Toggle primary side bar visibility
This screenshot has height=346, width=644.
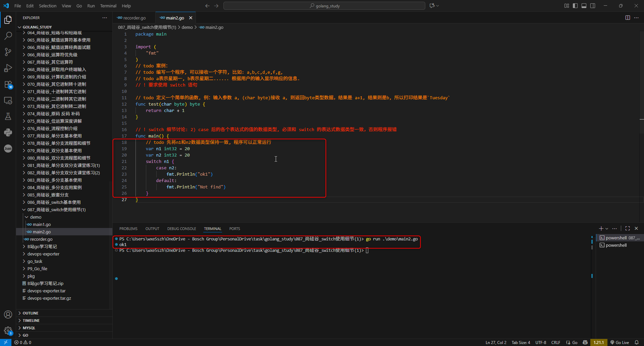575,6
